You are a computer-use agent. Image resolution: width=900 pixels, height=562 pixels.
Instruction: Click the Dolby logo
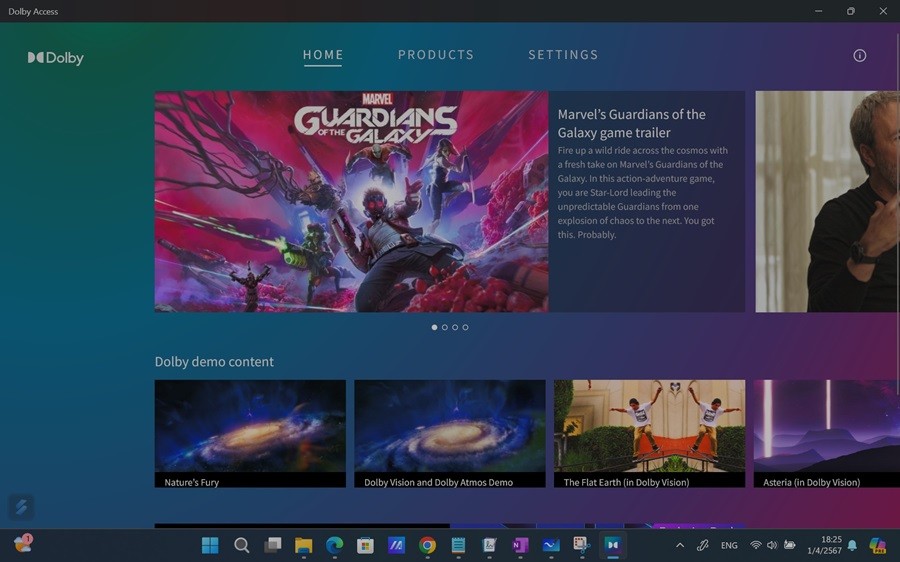(55, 58)
